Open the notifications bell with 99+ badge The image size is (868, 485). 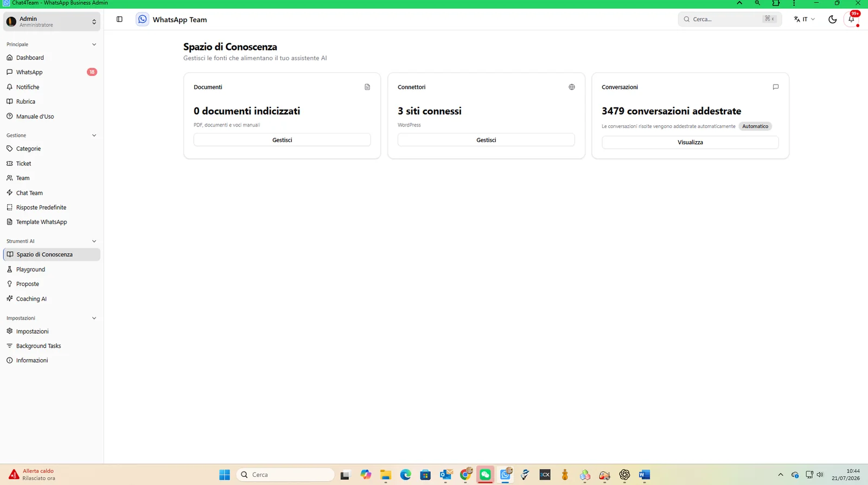(x=852, y=20)
